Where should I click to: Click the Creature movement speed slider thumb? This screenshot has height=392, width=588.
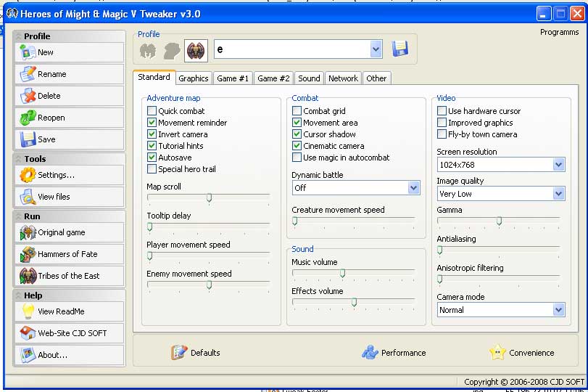[x=295, y=221]
